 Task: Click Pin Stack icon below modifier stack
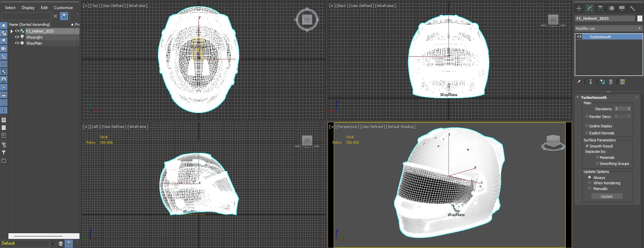pos(579,82)
